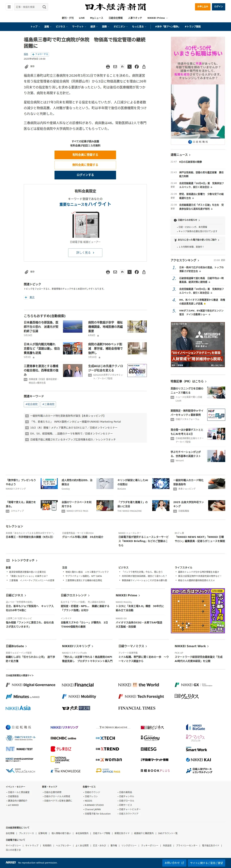Open the NIKKEI Asia logo link

(18, 708)
